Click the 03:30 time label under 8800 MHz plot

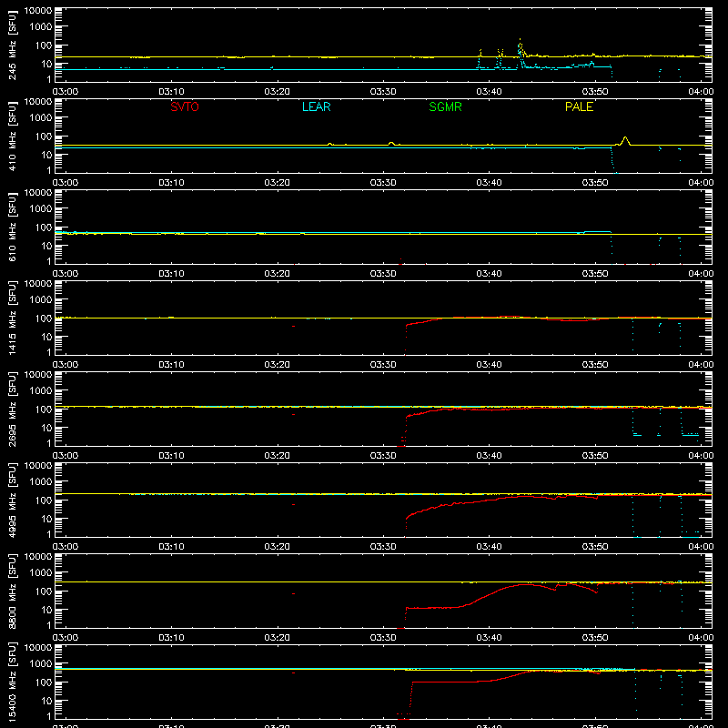click(x=383, y=638)
